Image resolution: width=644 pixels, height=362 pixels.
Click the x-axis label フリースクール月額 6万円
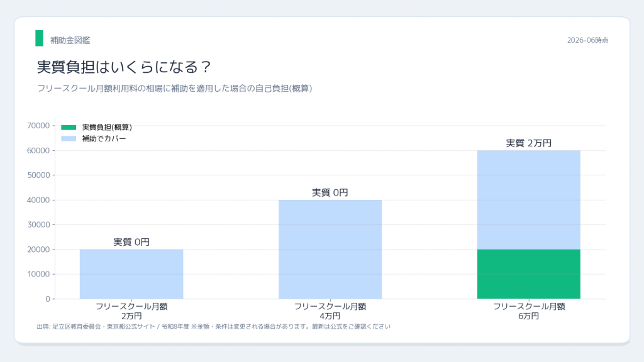click(x=528, y=311)
